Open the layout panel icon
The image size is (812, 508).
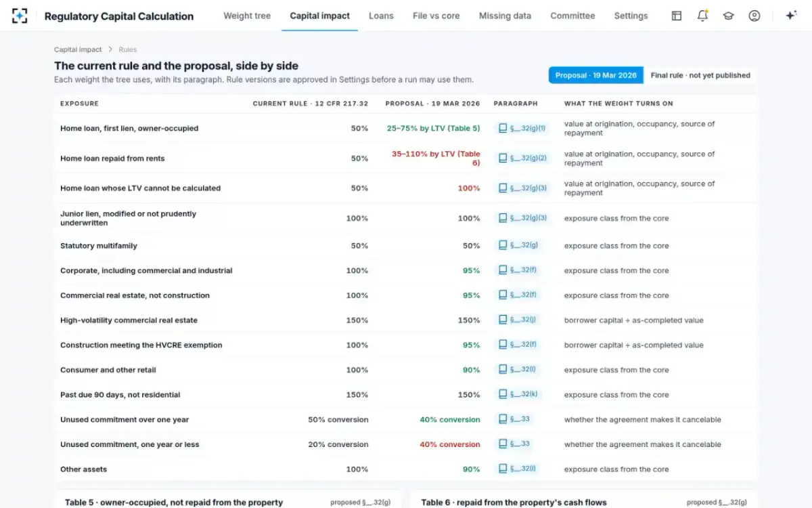(676, 16)
